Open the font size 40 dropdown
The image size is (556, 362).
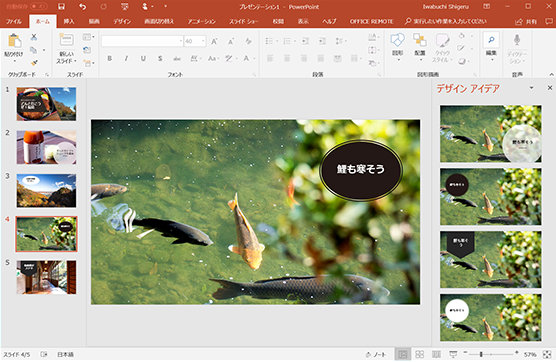click(203, 41)
